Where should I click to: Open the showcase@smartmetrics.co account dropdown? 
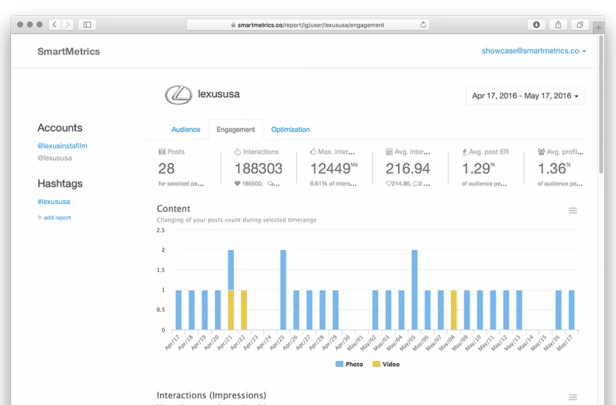coord(534,51)
